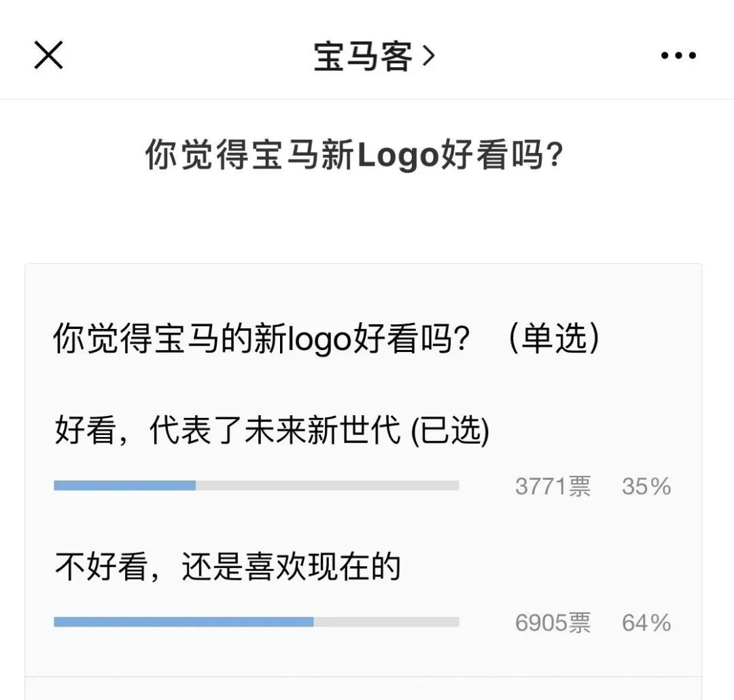Screen dimensions: 734x700
Task: Click the X close icon at top left
Action: [48, 54]
